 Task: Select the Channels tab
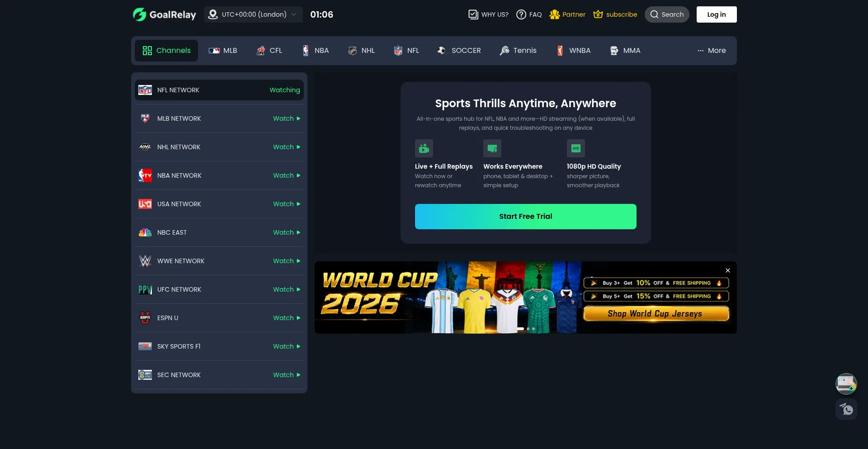pyautogui.click(x=166, y=51)
